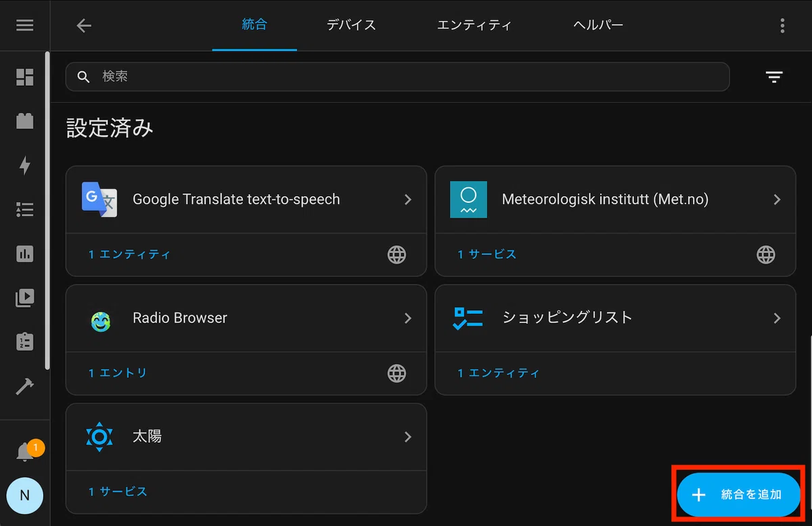Open 1 エントリ link under Radio Browser

118,373
